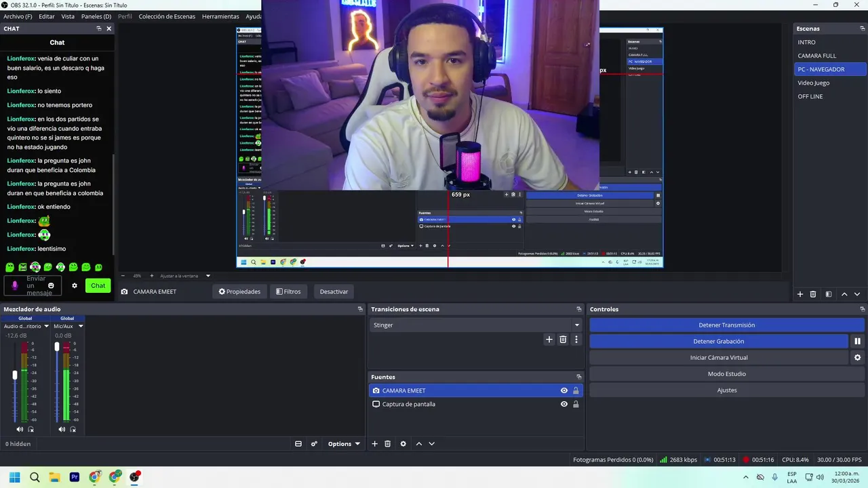Zoom out preview with minus icon

123,276
